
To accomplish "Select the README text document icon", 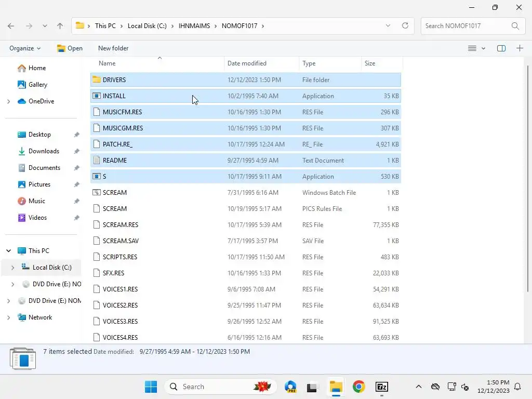I will point(97,160).
